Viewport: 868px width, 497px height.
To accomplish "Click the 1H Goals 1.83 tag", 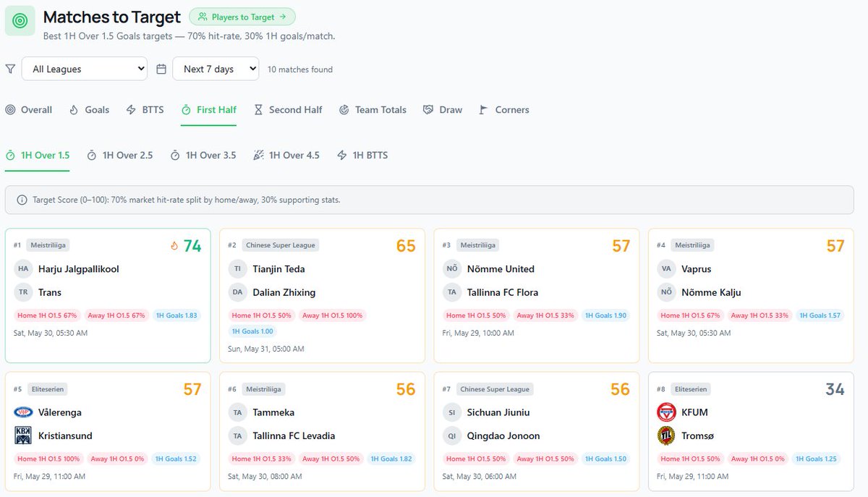I will coord(178,315).
